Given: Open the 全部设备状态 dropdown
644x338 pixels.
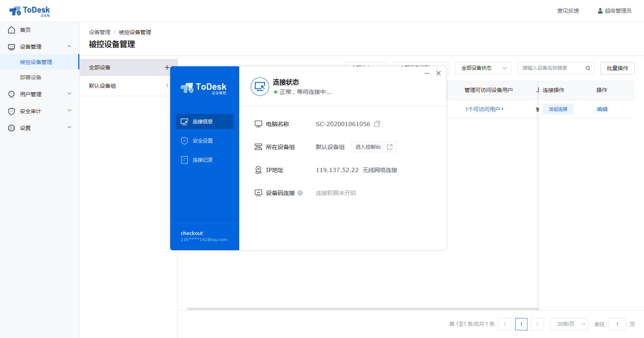Looking at the screenshot, I should [483, 68].
